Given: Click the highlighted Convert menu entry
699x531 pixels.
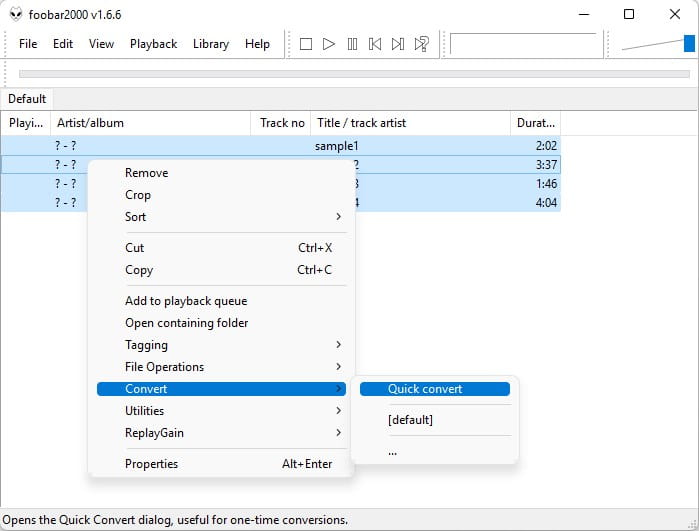Looking at the screenshot, I should (221, 389).
